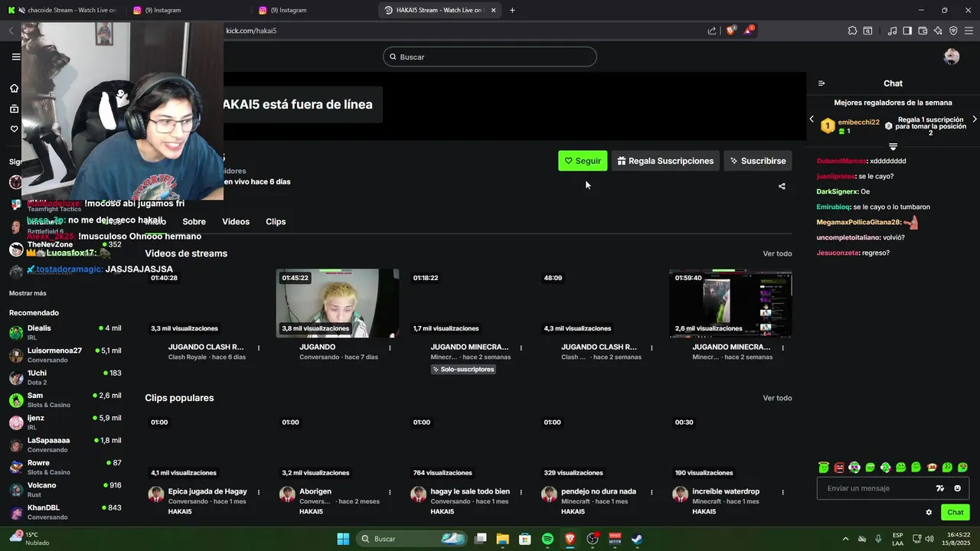Viewport: 980px width, 551px height.
Task: Switch to the Clips tab
Action: (x=276, y=222)
